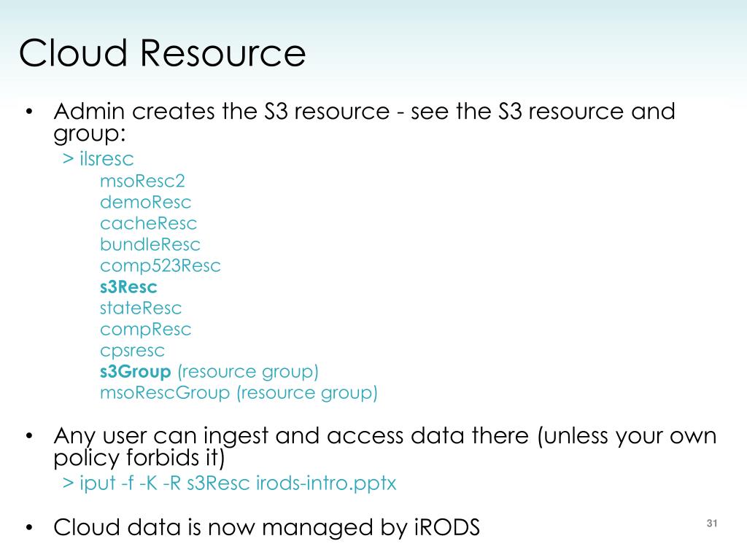Screen dimensions: 747x560
Task: Click the 'compResc' resource entry
Action: point(145,330)
